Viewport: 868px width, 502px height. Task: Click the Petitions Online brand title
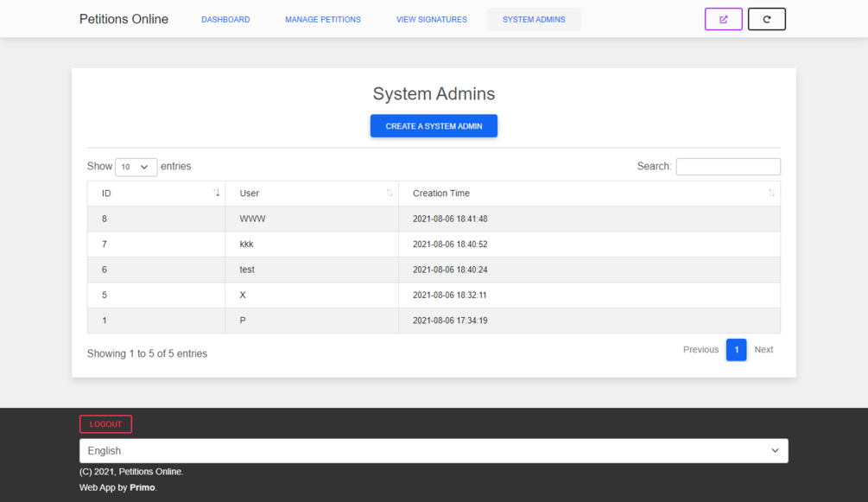[x=124, y=19]
